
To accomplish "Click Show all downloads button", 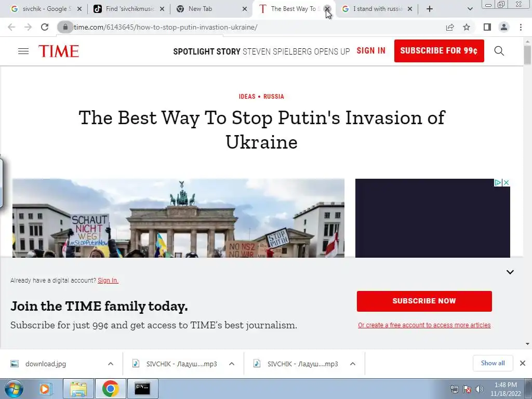I will click(x=493, y=363).
